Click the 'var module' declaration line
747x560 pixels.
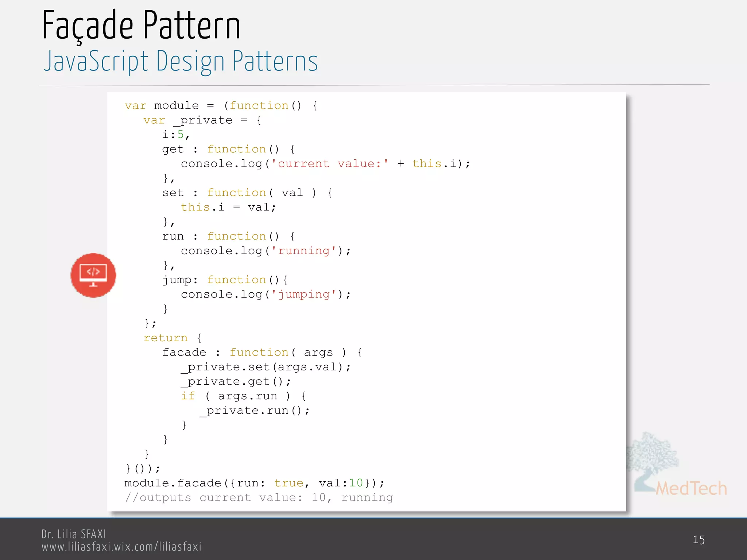click(x=221, y=106)
